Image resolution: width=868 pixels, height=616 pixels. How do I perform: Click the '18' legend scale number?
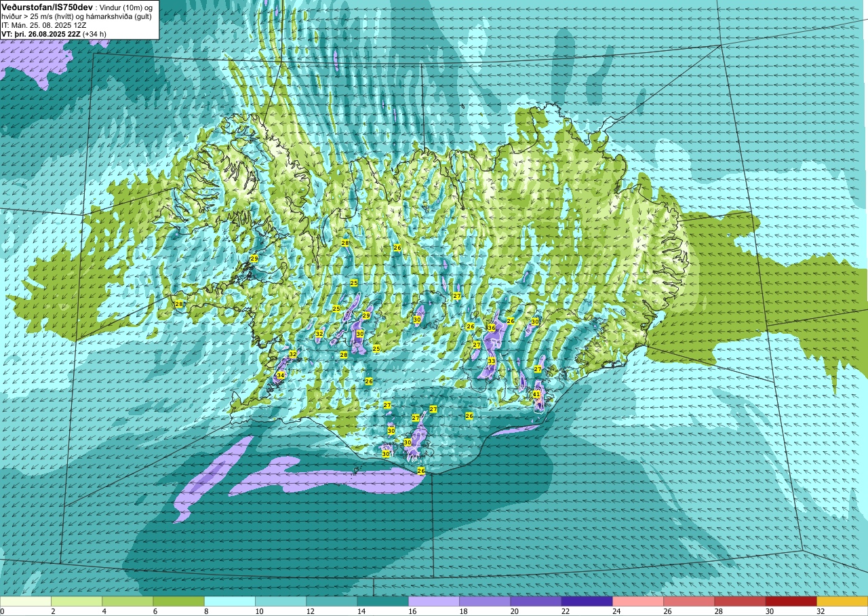tap(463, 611)
